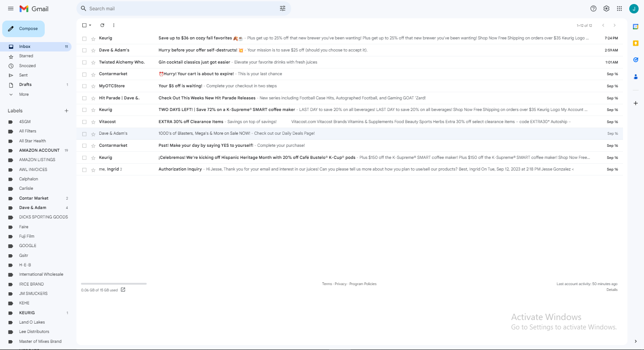The width and height of the screenshot is (644, 350).
Task: Select the Hispanic Heritage Month email checkbox
Action: pos(84,158)
